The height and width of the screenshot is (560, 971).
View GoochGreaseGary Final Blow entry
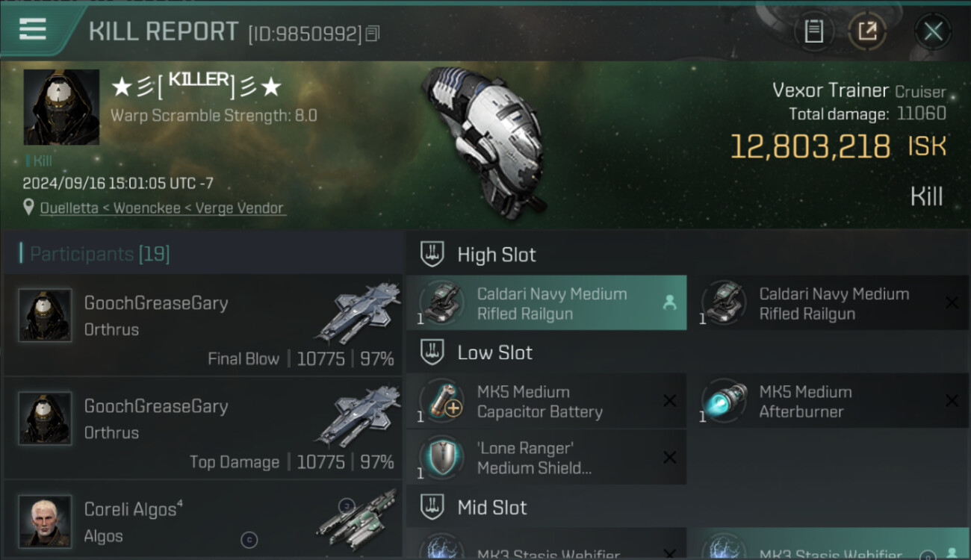pyautogui.click(x=203, y=325)
